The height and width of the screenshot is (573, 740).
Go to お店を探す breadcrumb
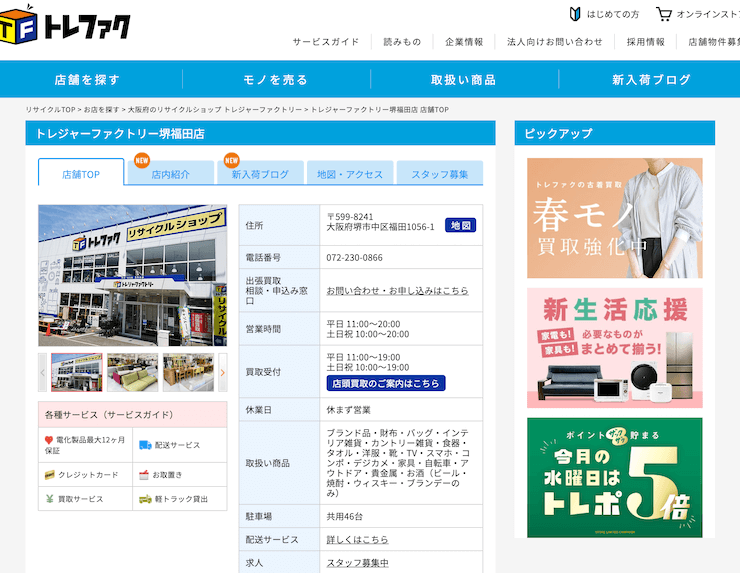[x=101, y=110]
